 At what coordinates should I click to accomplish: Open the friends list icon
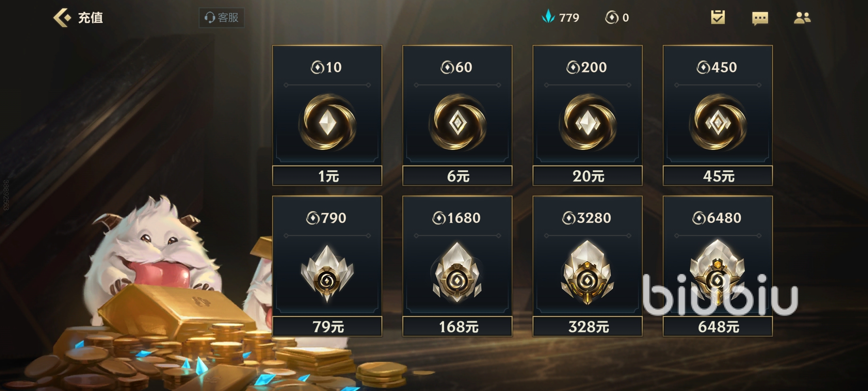point(802,18)
